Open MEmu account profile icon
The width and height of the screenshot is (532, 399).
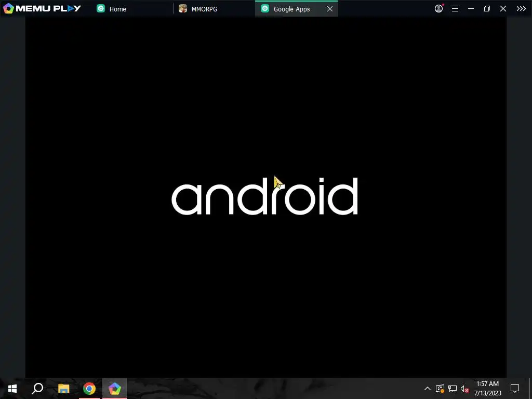coord(438,8)
